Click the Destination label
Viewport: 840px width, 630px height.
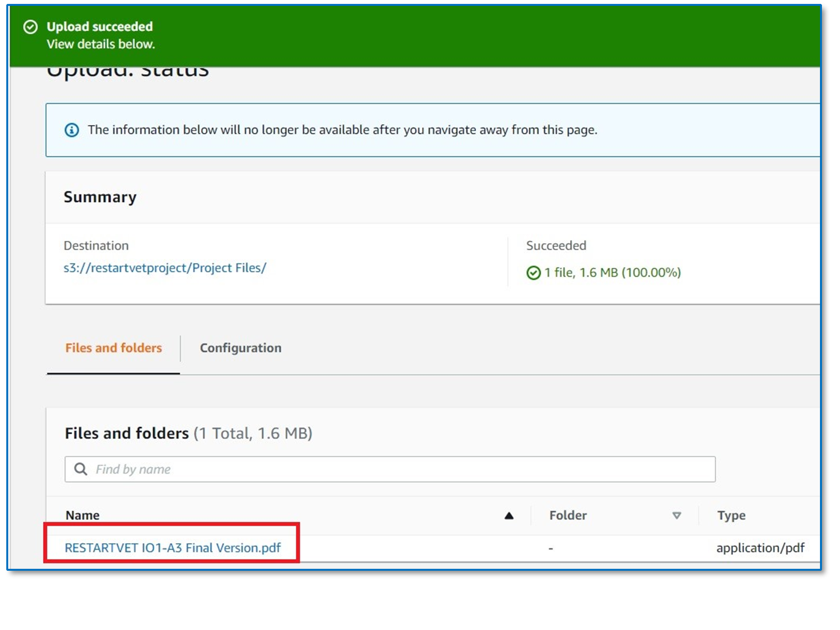click(96, 246)
